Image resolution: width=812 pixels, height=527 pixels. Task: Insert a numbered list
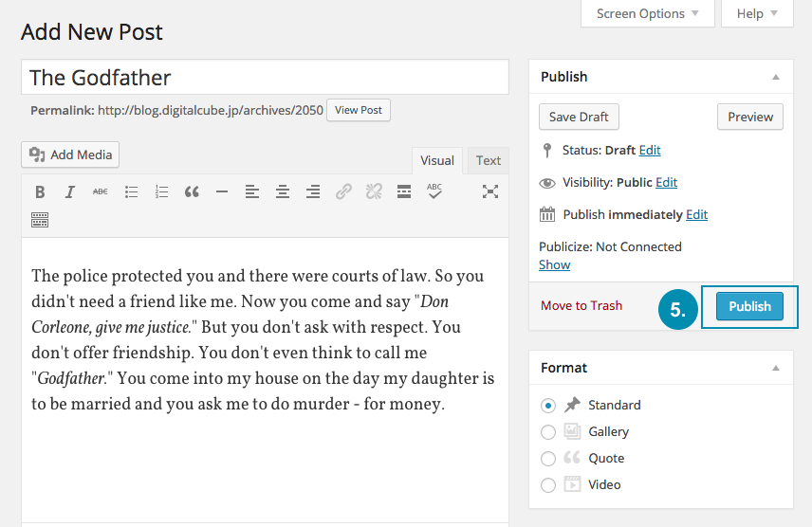(161, 191)
